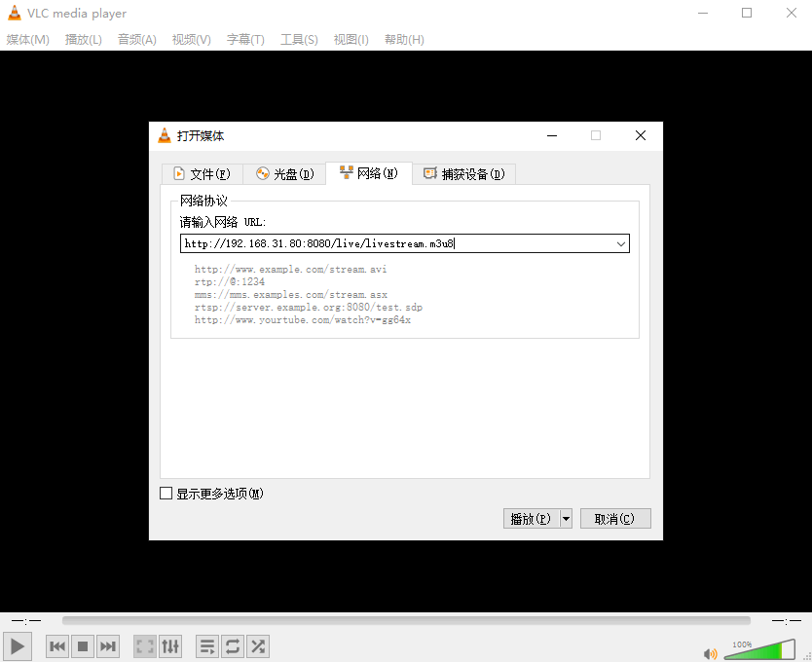Switch to the 光盘(D) tab
812x662 pixels.
click(285, 174)
